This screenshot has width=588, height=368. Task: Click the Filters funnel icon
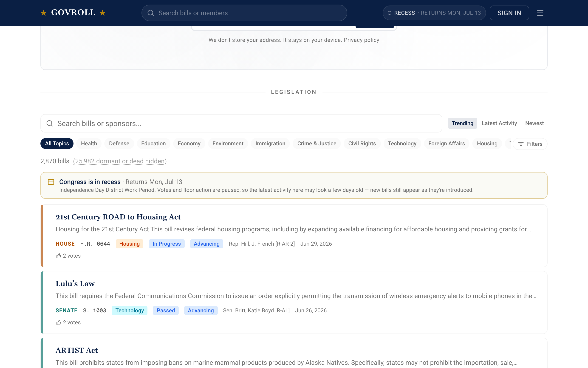[x=521, y=144]
